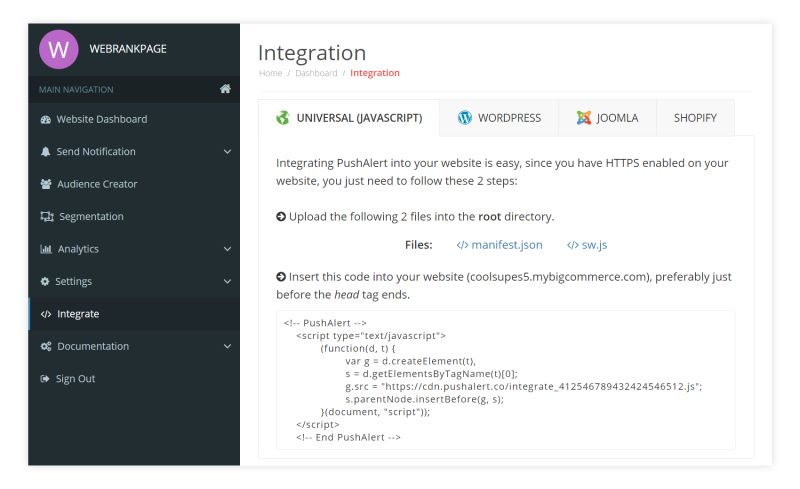Open Settings in the sidebar
Screen dimensions: 800x489
pos(134,281)
